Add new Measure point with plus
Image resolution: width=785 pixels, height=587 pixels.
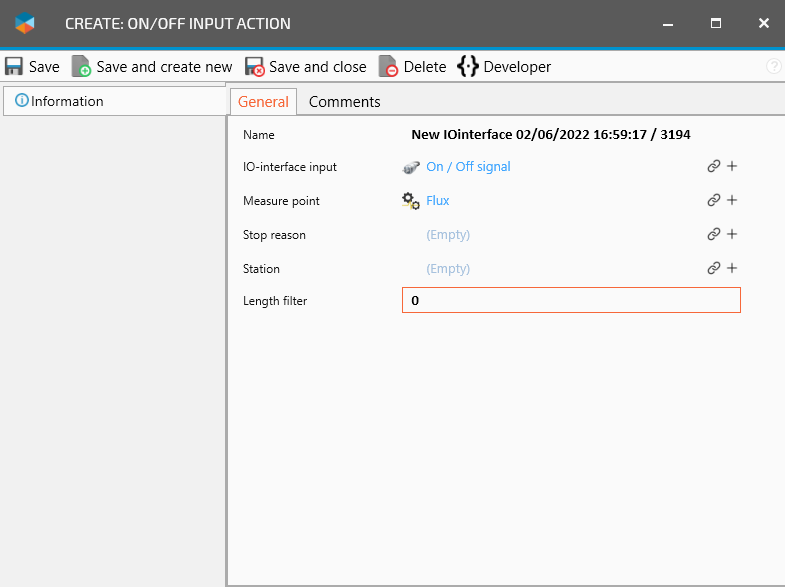click(732, 201)
